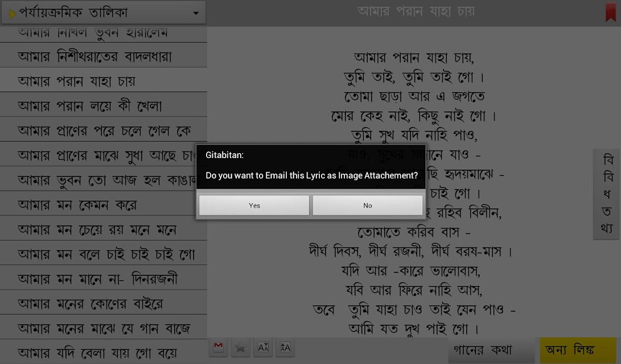
Task: Decline by clicking No in dialog
Action: click(368, 205)
